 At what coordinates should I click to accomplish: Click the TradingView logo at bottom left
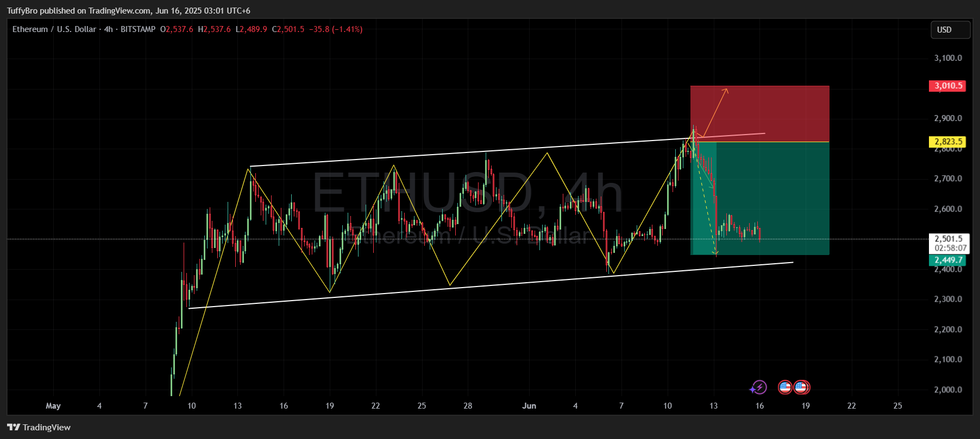[39, 428]
